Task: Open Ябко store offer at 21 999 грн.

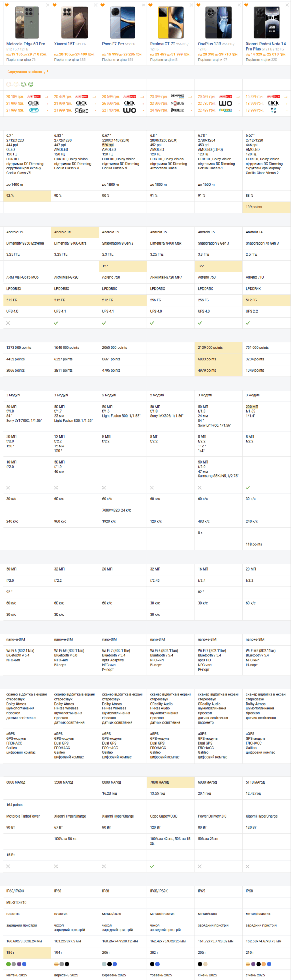Action: pyautogui.click(x=81, y=110)
